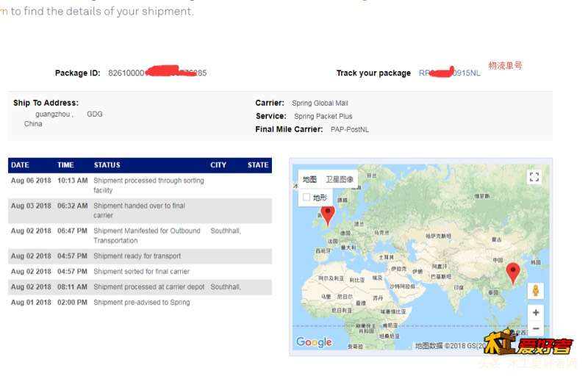Zoom in the map with plus button
The image size is (588, 376).
(x=536, y=313)
